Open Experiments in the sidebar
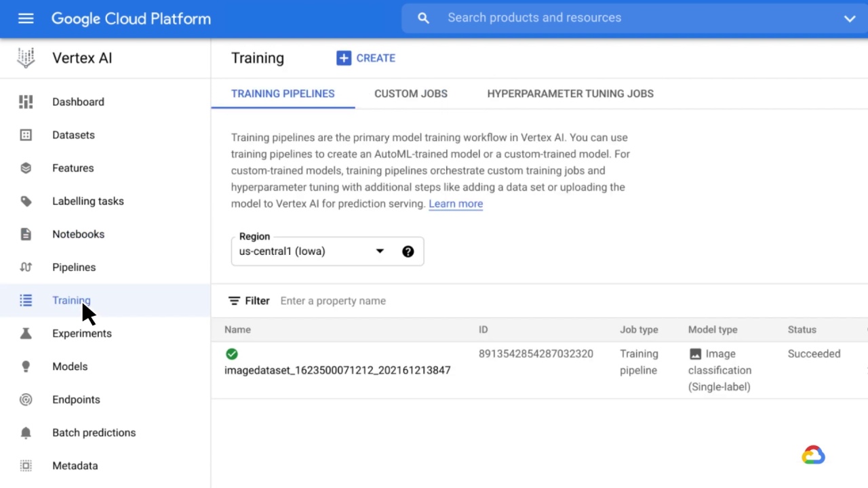Image resolution: width=868 pixels, height=488 pixels. (105, 333)
